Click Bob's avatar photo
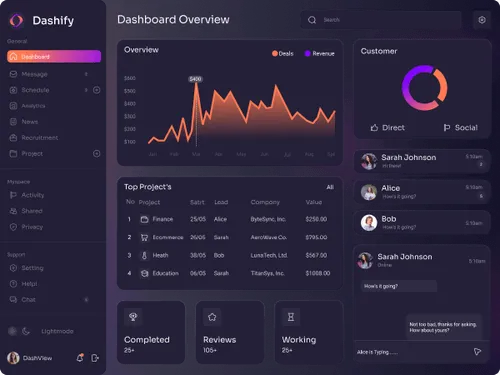This screenshot has height=375, width=500. pyautogui.click(x=369, y=223)
